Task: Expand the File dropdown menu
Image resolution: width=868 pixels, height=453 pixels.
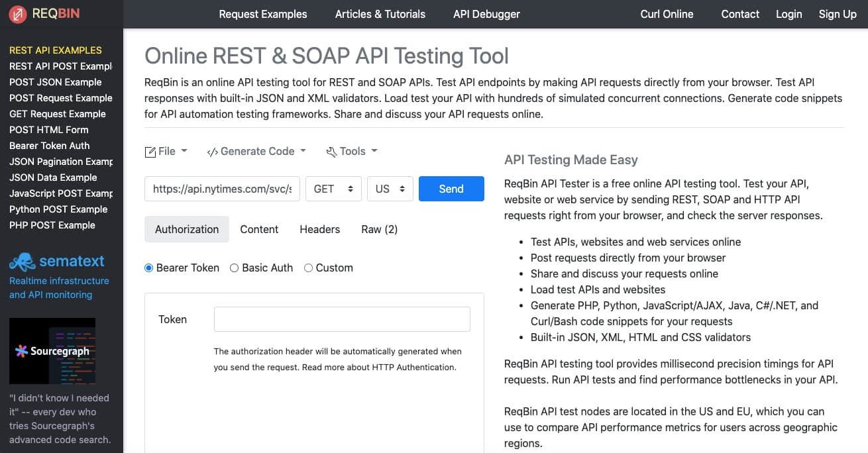Action: [x=166, y=152]
